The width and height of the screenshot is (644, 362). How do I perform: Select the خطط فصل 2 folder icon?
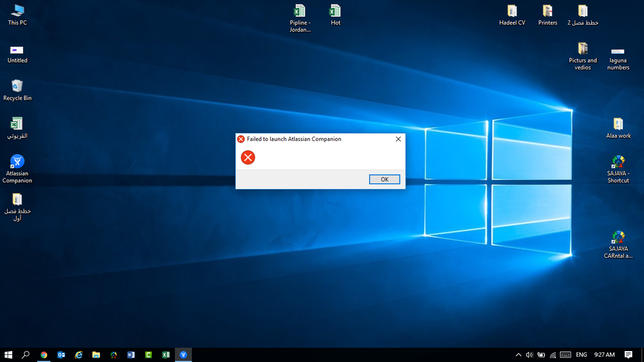point(583,15)
